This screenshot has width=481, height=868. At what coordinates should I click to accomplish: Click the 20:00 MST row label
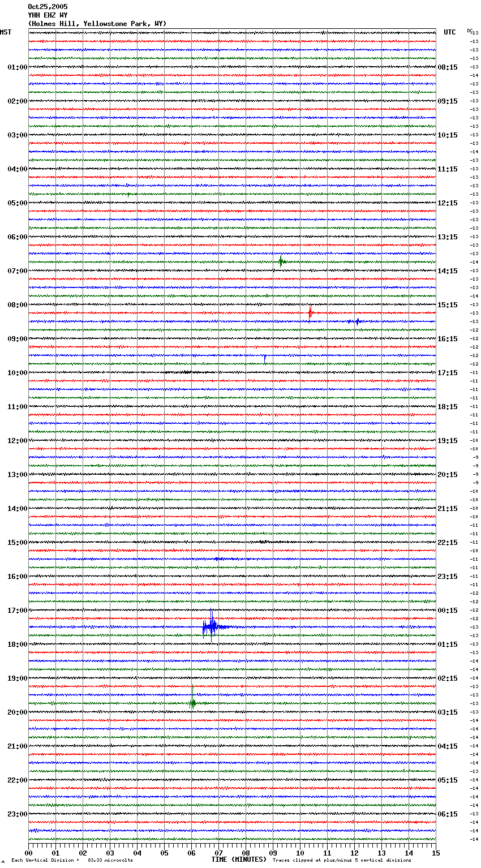[x=17, y=712]
